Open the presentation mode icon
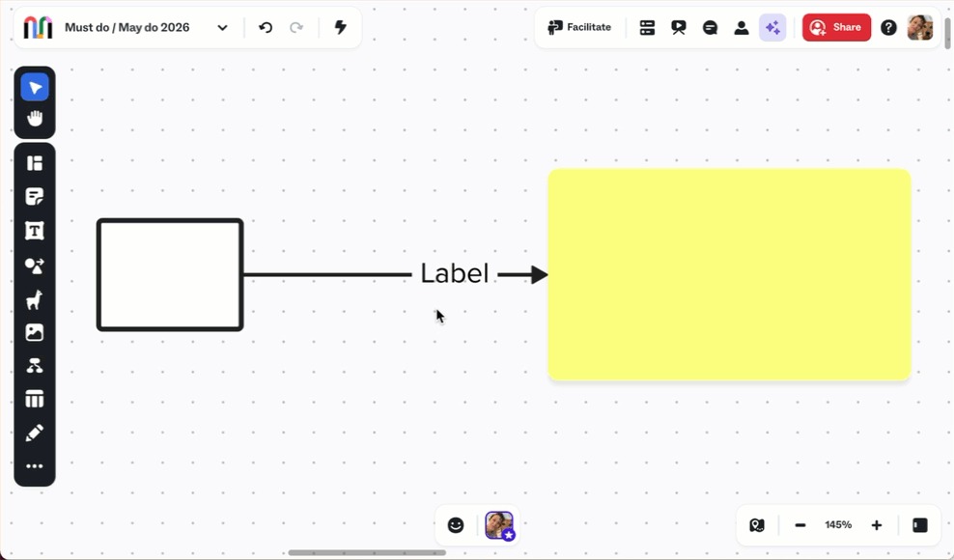Screen dimensions: 954x560 [679, 27]
